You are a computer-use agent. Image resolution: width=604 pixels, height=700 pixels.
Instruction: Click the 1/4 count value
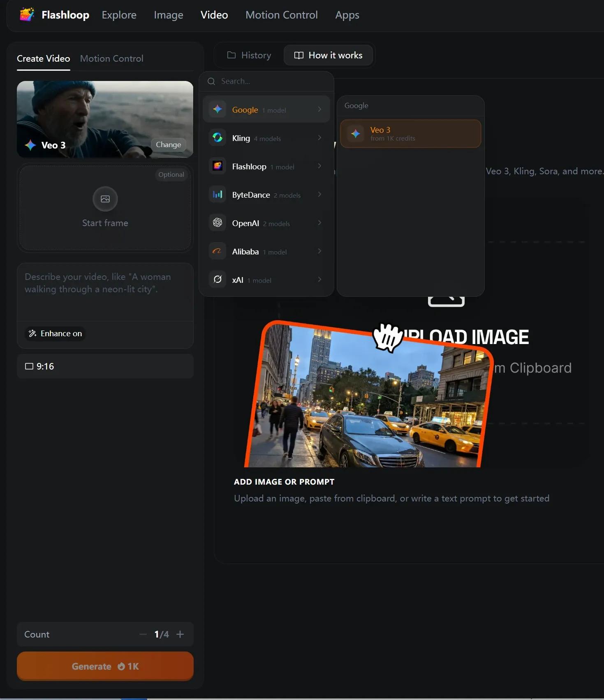[162, 634]
